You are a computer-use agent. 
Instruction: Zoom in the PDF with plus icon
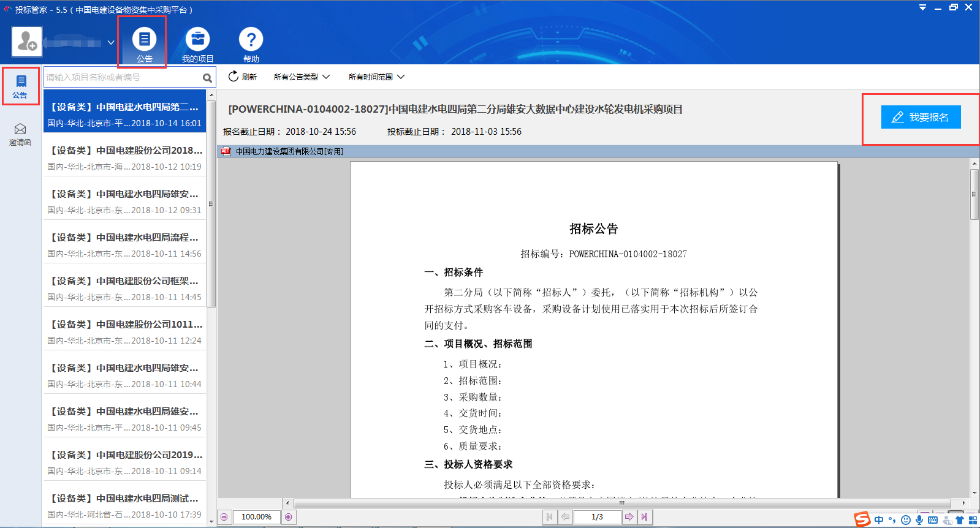288,517
